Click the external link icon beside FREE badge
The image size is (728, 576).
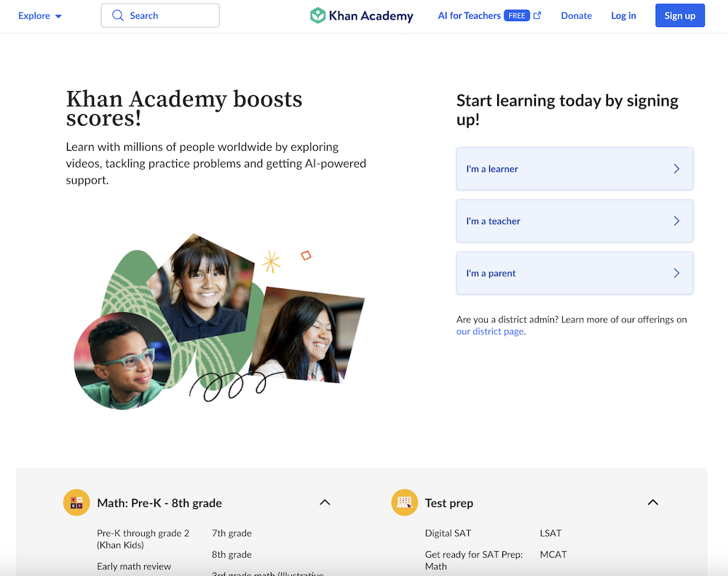click(537, 16)
